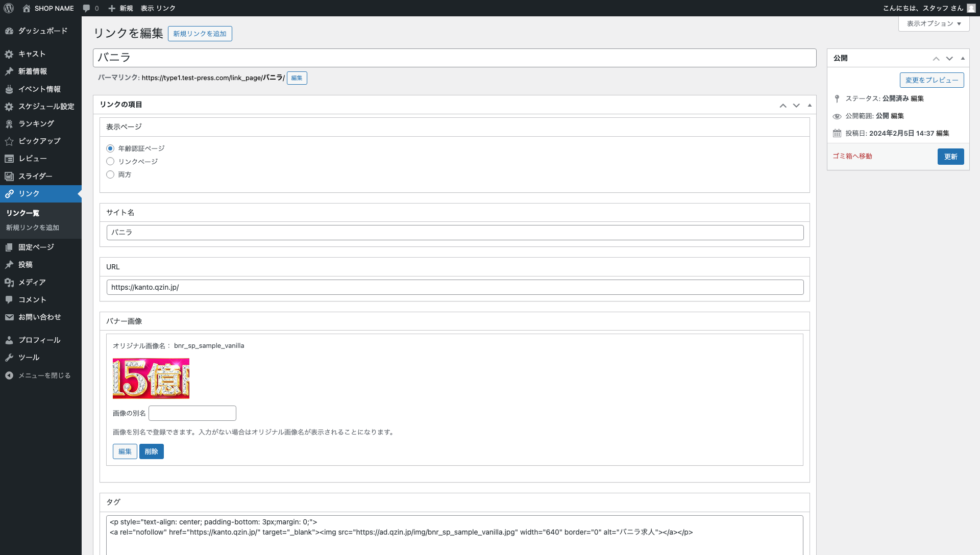The width and height of the screenshot is (980, 555).
Task: Edit the 投稿日 via 編集 link
Action: pyautogui.click(x=943, y=133)
